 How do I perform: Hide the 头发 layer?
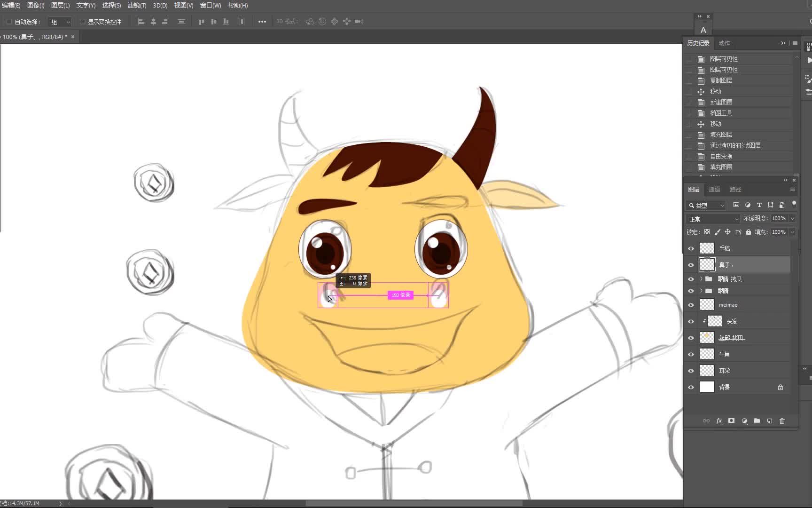coord(691,321)
